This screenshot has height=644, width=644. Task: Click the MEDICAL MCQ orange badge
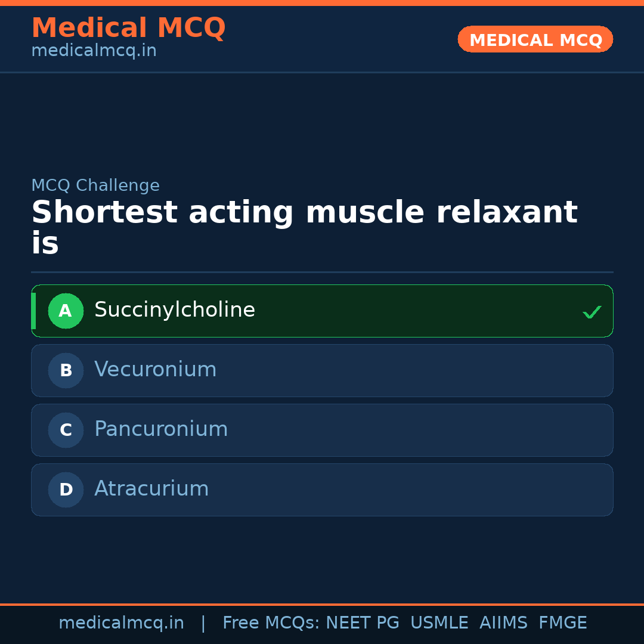point(535,39)
